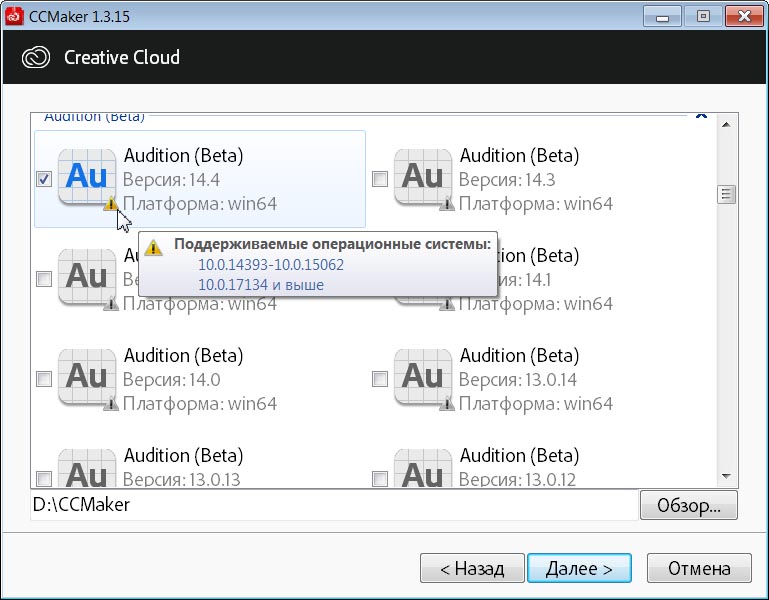
Task: Select the Audition 13.0.14 Au icon
Action: coord(423,376)
